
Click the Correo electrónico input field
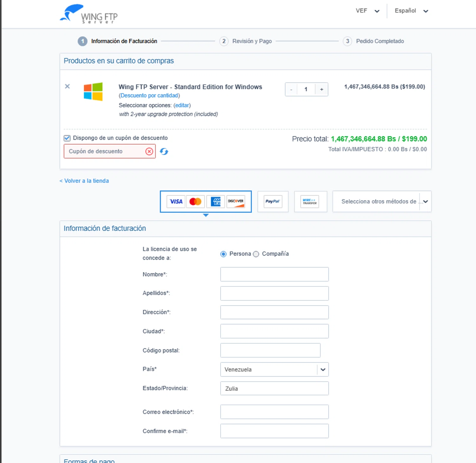coord(274,412)
